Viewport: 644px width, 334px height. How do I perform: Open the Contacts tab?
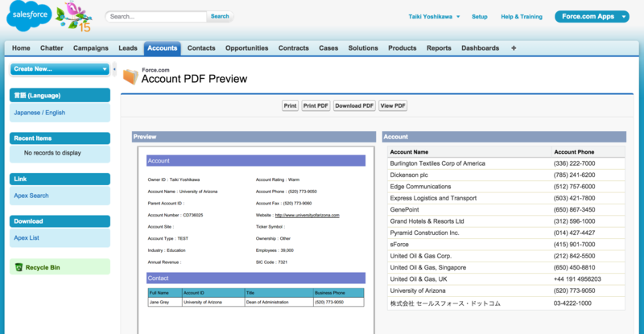(x=201, y=48)
